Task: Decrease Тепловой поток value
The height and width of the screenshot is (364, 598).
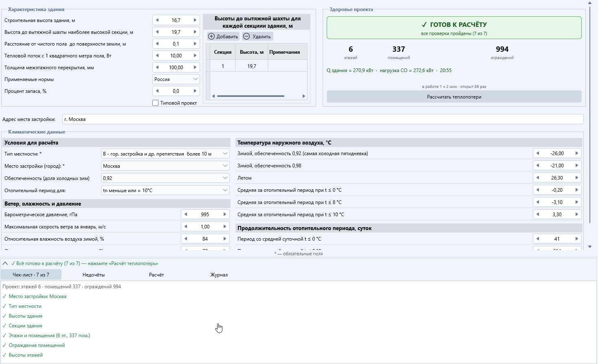Action: (157, 55)
